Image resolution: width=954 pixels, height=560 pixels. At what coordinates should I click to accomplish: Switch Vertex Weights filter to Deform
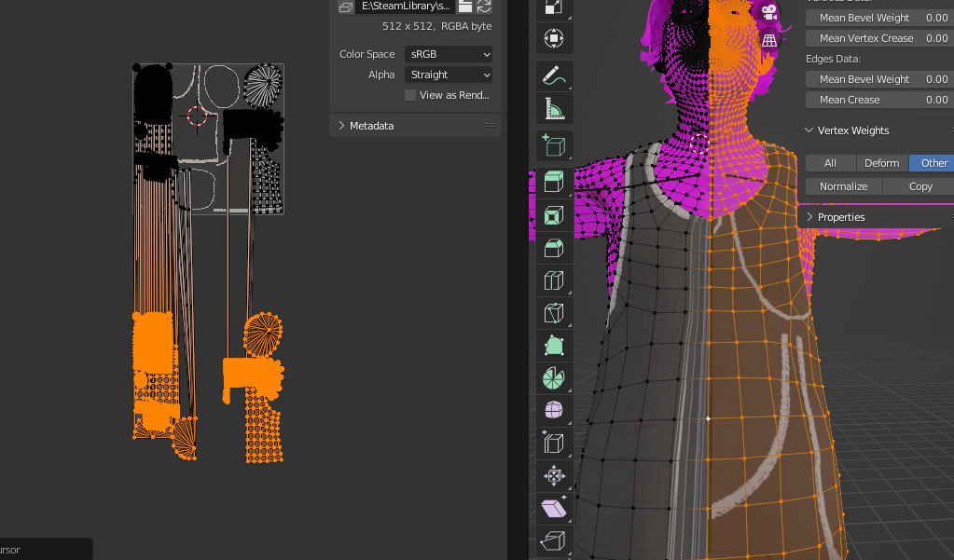[x=882, y=163]
